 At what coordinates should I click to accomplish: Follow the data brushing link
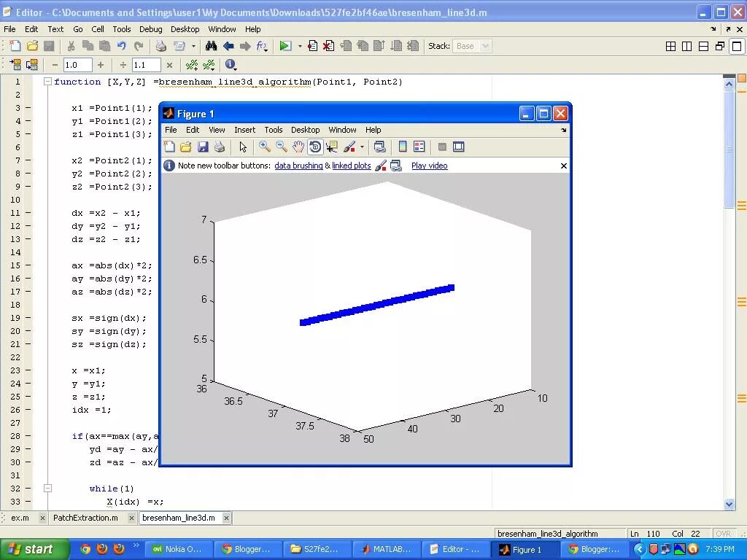[x=298, y=166]
